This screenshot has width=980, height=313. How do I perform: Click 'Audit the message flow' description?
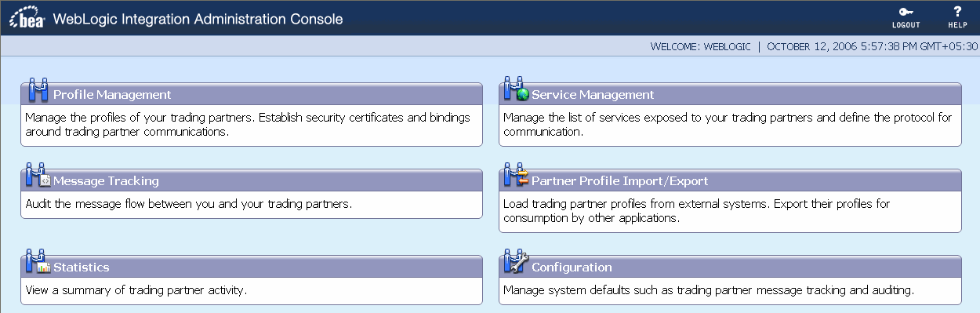pyautogui.click(x=188, y=204)
